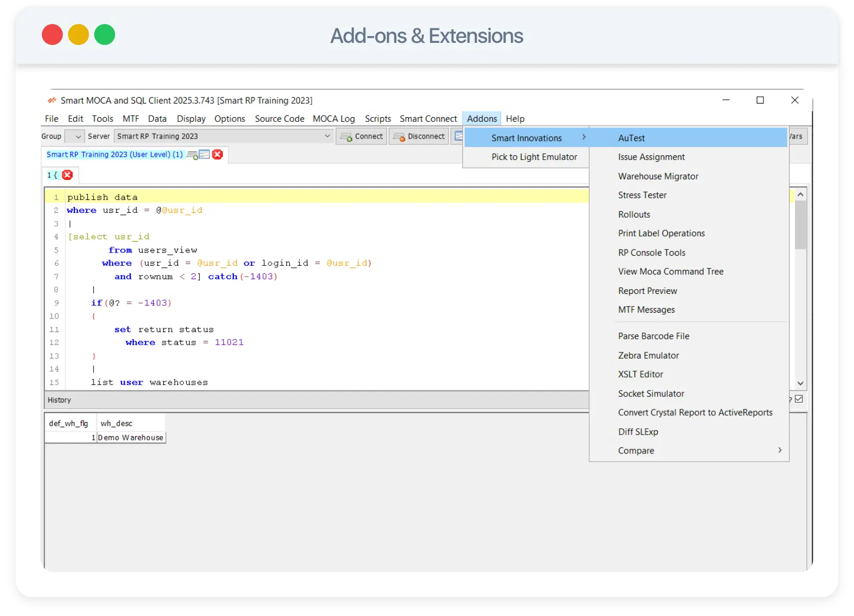Screen dimensions: 854x616
Task: Click the editor scrollbar up arrow
Action: coord(800,195)
